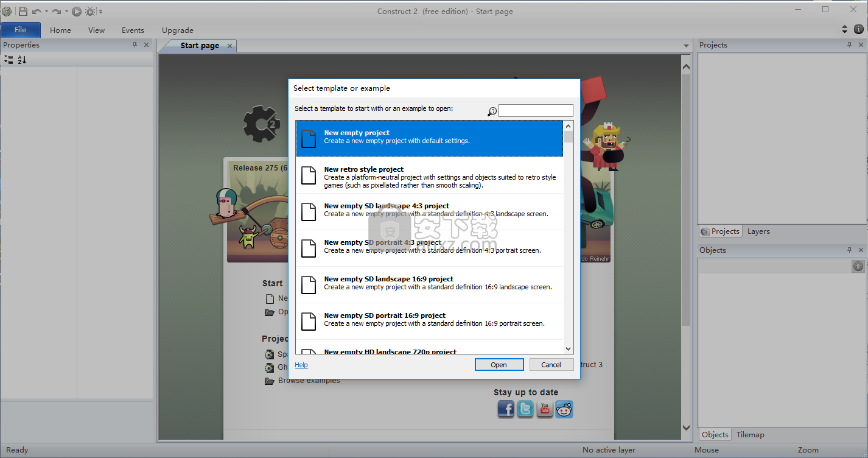Open the Customize Quick Access Toolbar dropdown

point(100,12)
